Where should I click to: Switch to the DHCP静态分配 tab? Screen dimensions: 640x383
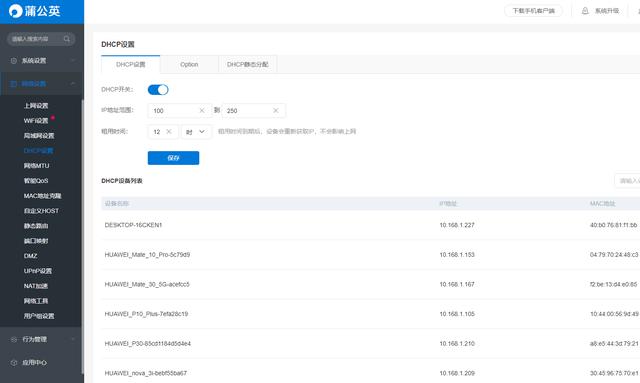point(247,65)
